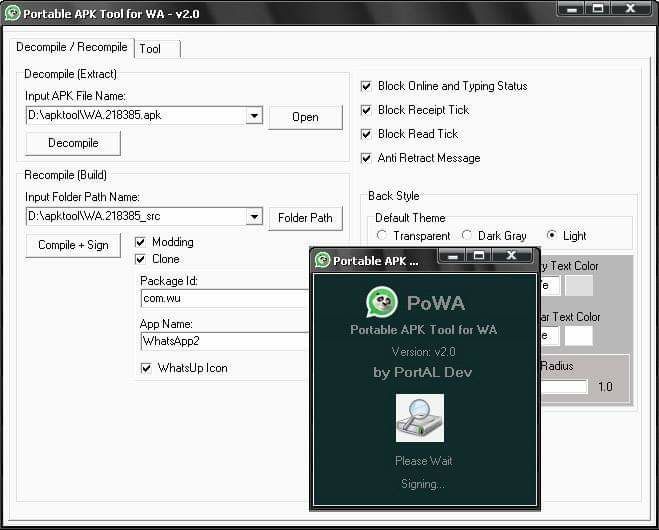Open the Input APK File Name dropdown
The image size is (659, 530).
tap(254, 115)
